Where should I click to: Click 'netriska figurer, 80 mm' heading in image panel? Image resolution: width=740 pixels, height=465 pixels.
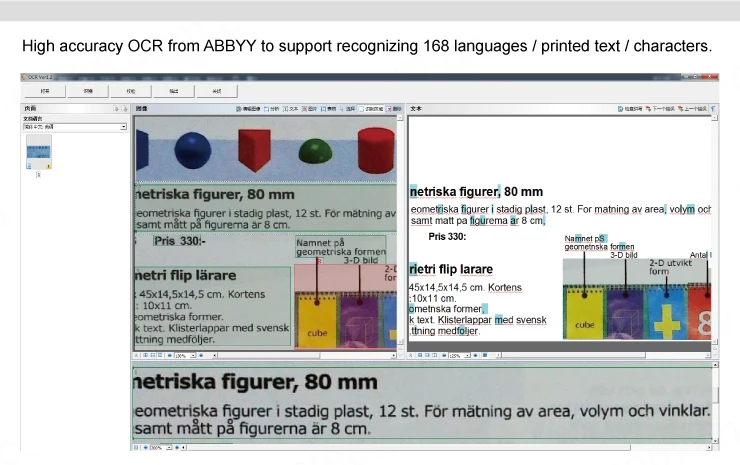pyautogui.click(x=215, y=194)
